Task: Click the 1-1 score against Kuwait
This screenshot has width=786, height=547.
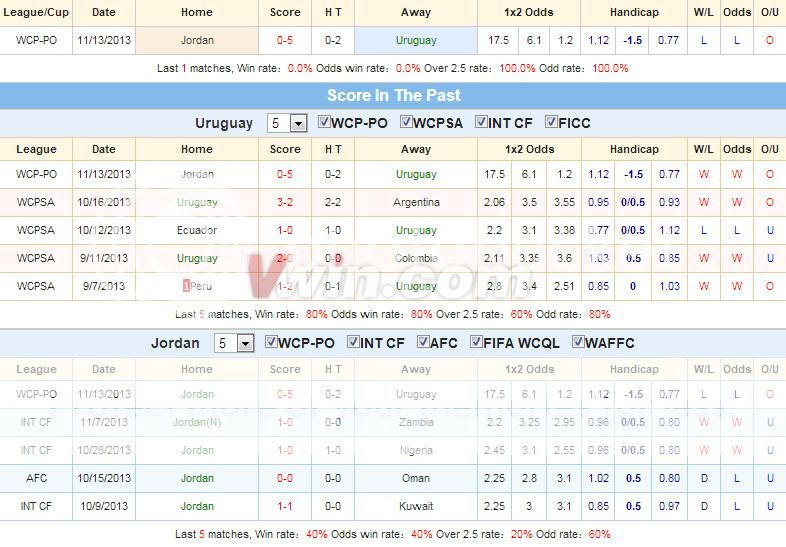Action: 285,506
